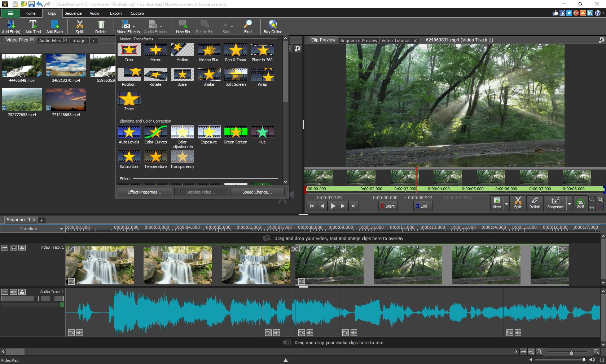
Task: Enable 360 view in clip preview
Action: [580, 203]
